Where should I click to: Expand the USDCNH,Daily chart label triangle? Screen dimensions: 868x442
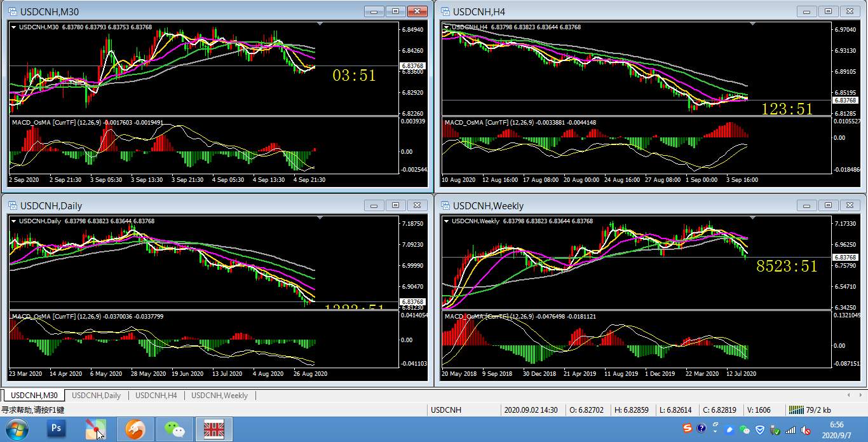click(x=14, y=221)
